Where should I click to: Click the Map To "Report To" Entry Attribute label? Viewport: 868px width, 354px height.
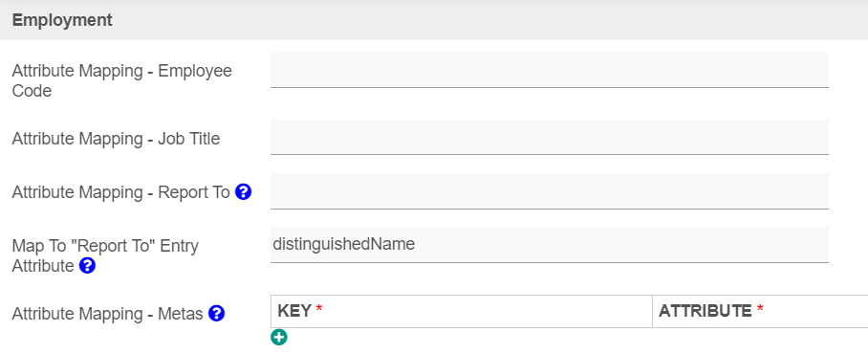(105, 256)
